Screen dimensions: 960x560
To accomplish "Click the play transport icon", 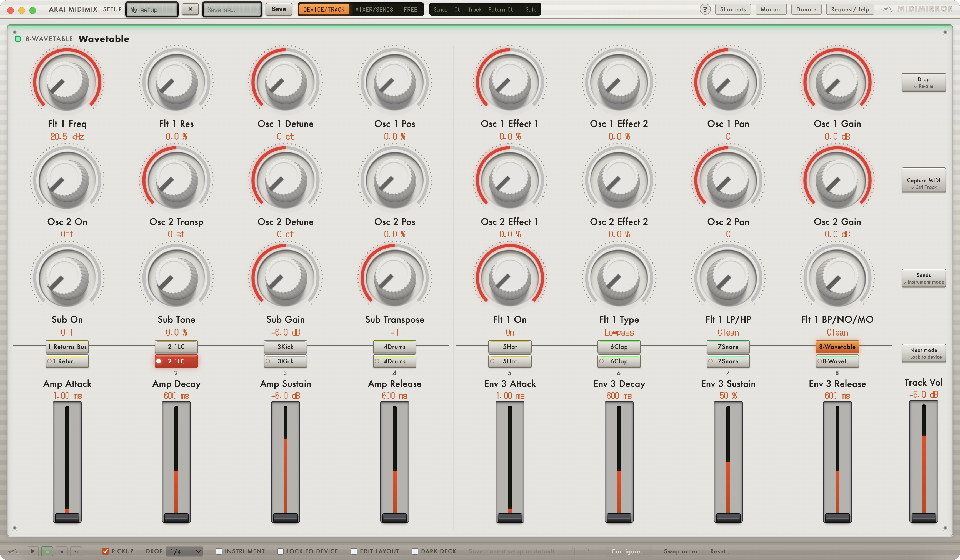I will [32, 551].
